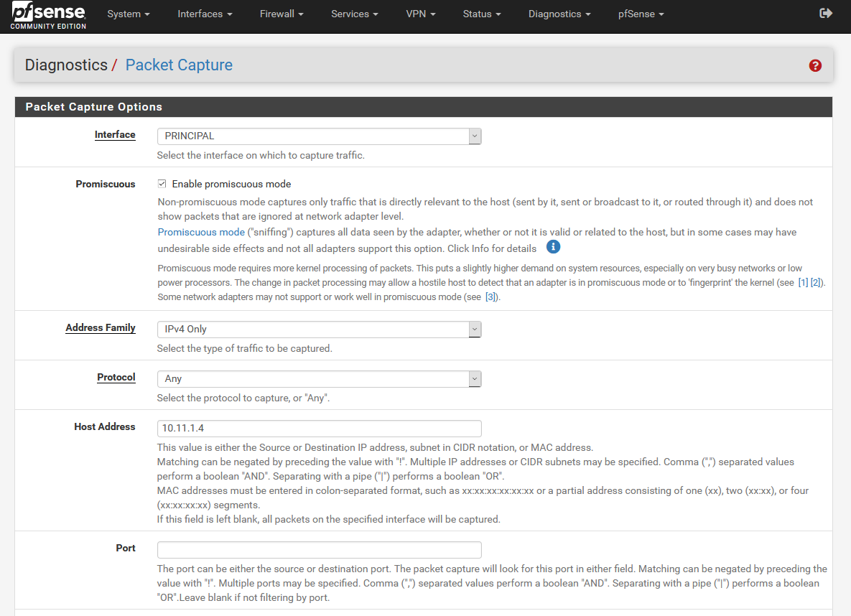Click the Packet Capture breadcrumb link
The image size is (851, 616).
coord(179,65)
